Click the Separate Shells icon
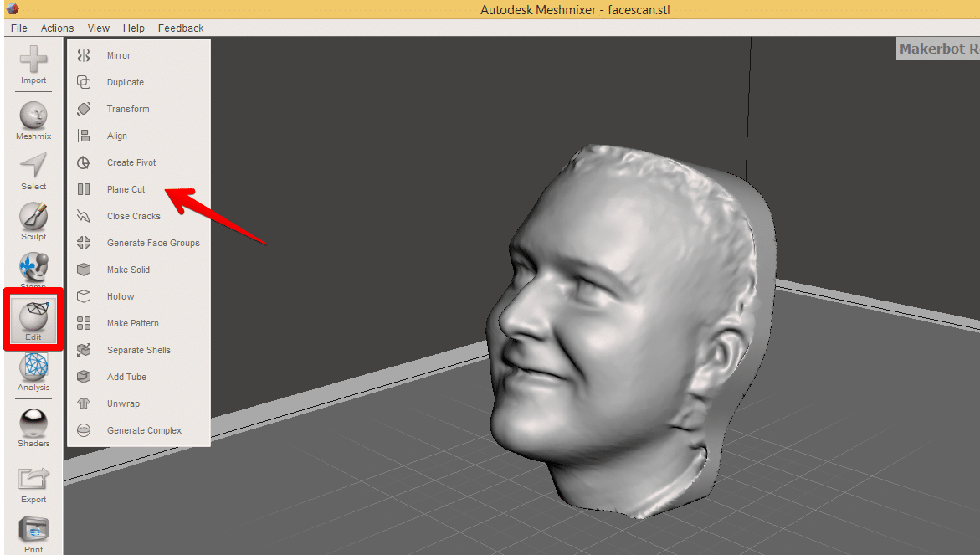Viewport: 980px width, 555px height. tap(84, 350)
